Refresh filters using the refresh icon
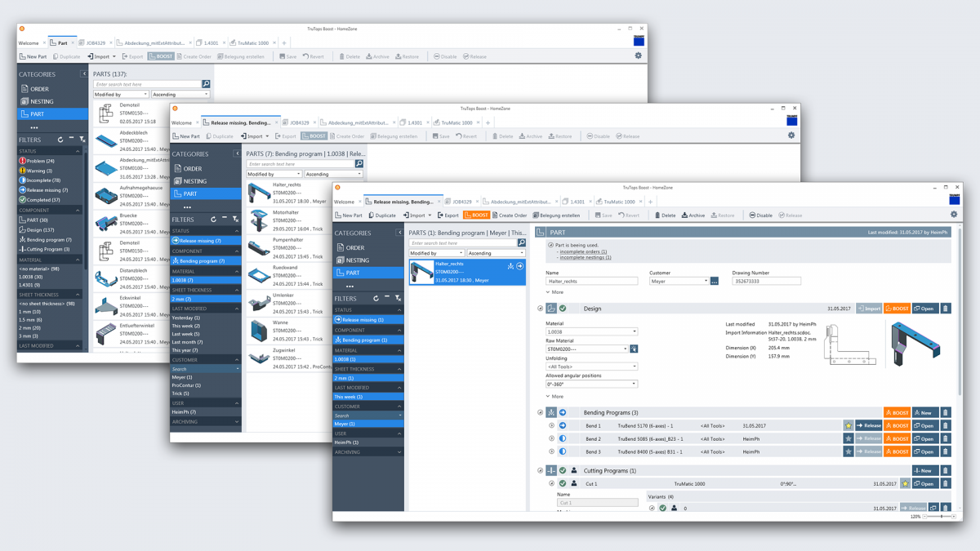 (376, 299)
